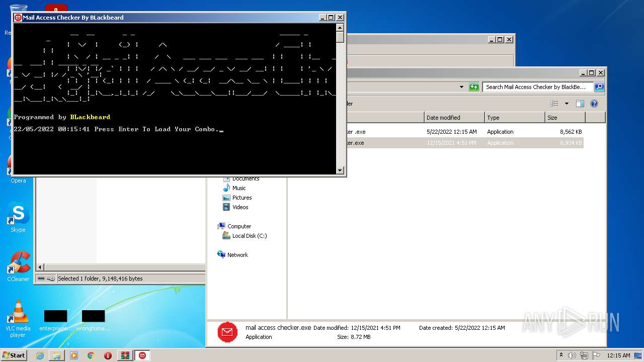
Task: Click the Start button
Action: [14, 355]
